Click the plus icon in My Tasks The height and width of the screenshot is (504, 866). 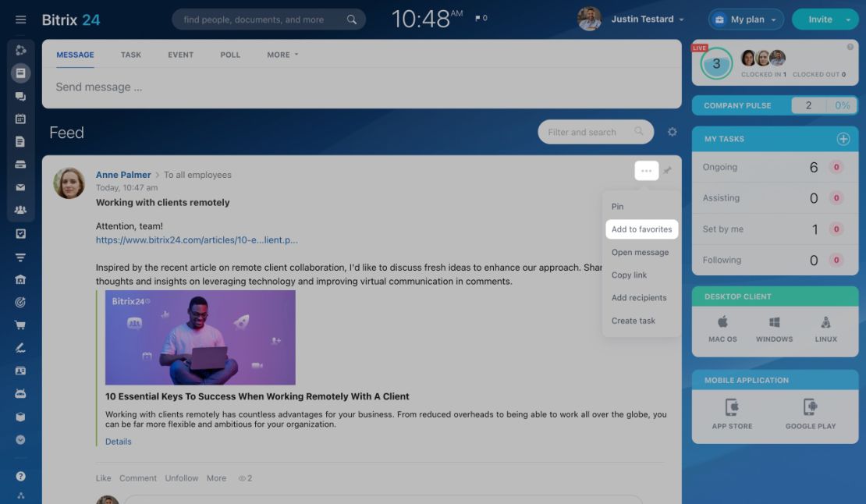coord(843,139)
